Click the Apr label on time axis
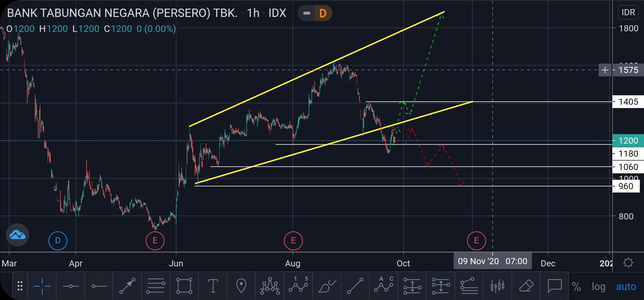 pos(76,263)
